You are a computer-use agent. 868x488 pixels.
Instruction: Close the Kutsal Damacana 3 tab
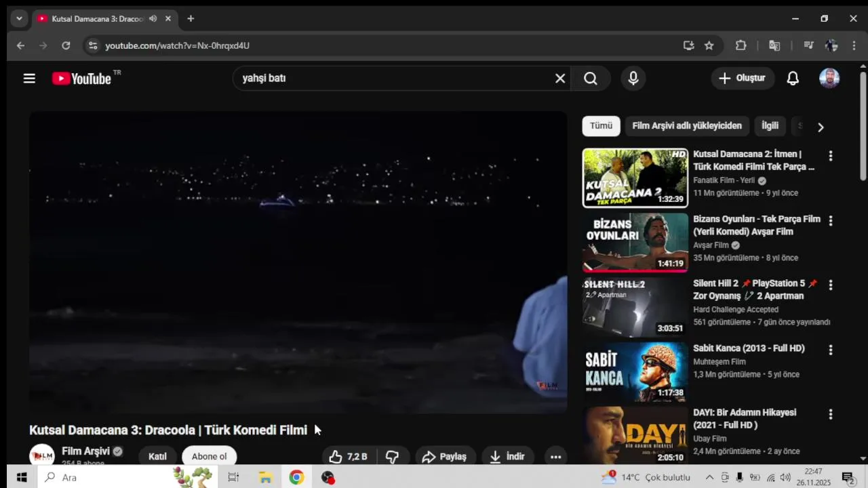tap(168, 19)
